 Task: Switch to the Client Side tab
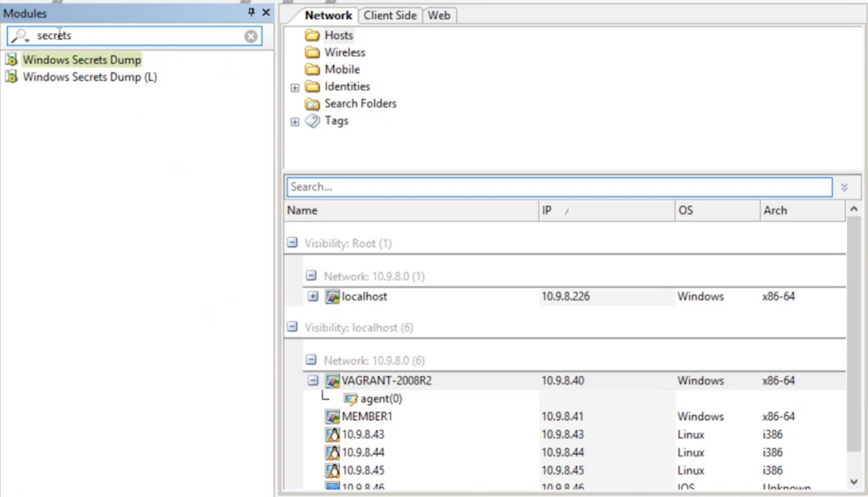coord(390,16)
